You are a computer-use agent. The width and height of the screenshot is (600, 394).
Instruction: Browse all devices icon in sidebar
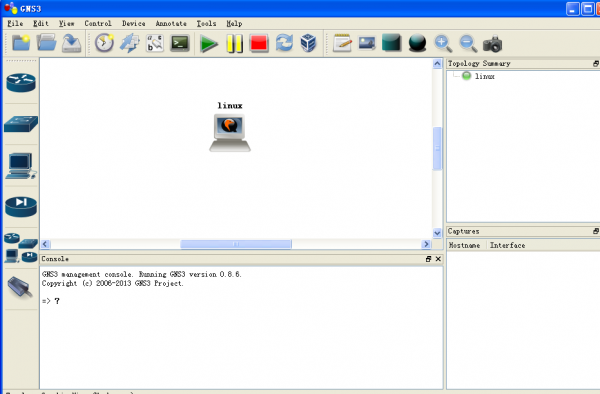pos(21,248)
